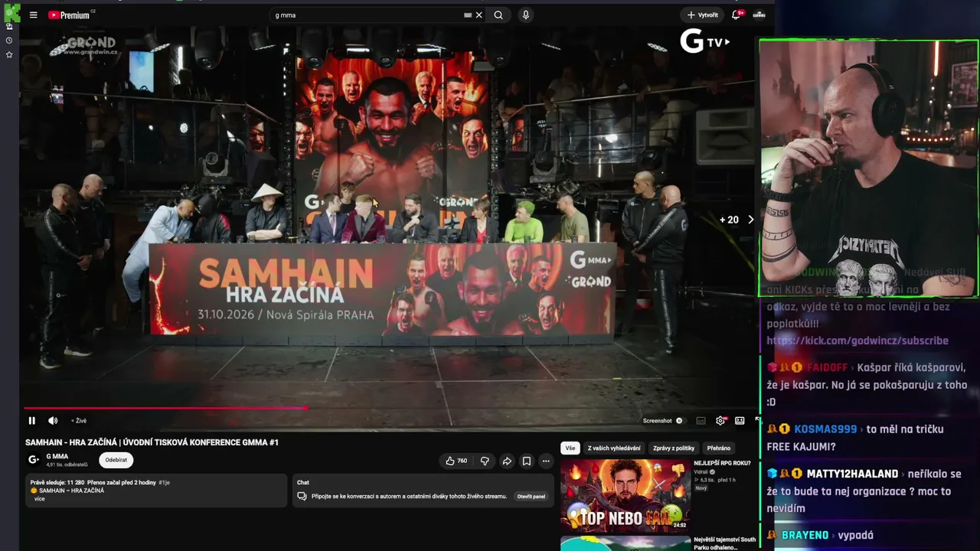Open the notifications bell
Viewport: 980px width, 551px height.
[x=737, y=15]
